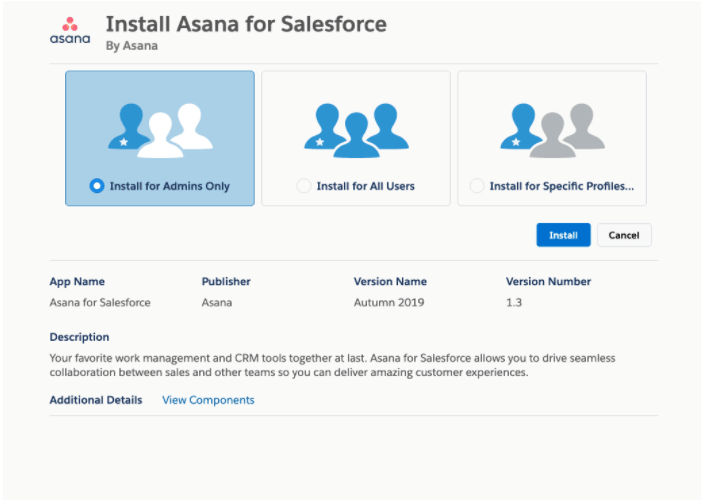
Task: Select Install for Admins Only radio button
Action: pyautogui.click(x=97, y=186)
